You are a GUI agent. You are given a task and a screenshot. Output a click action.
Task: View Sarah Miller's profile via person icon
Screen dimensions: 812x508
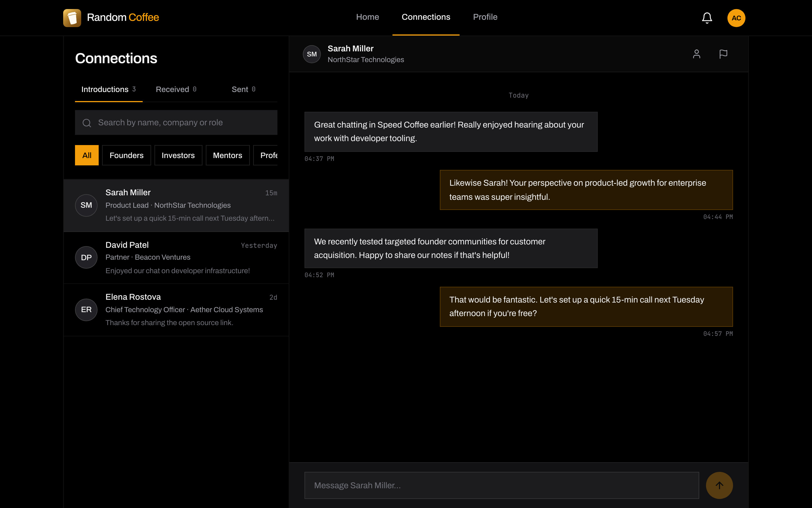coord(697,54)
